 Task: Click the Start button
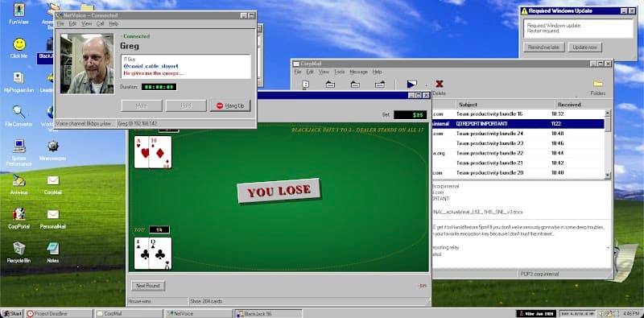[11, 313]
